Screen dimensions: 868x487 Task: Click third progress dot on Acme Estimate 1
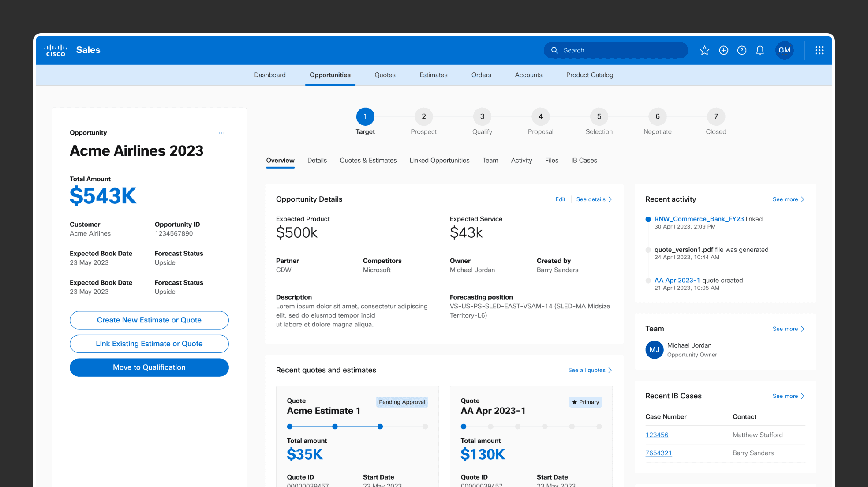coord(380,427)
